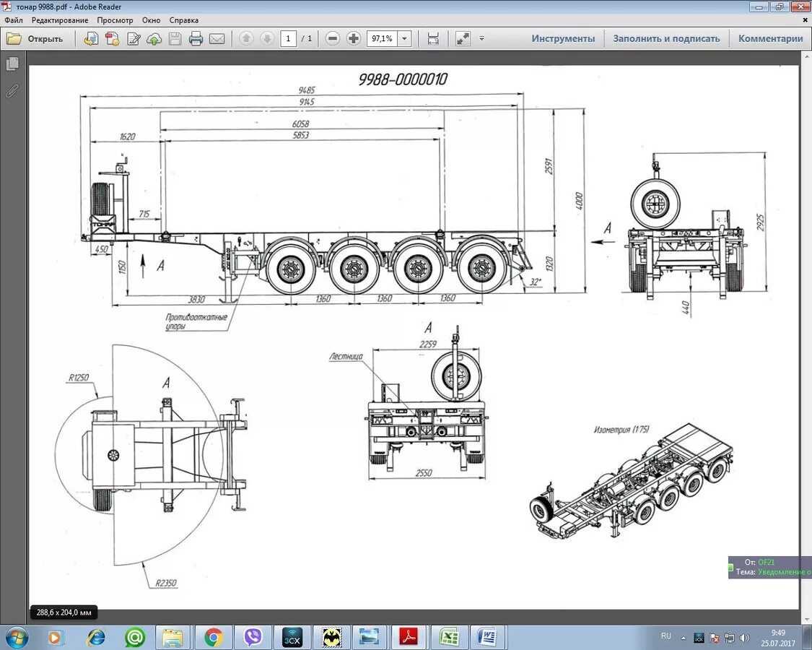The image size is (812, 650).
Task: Switch to full-screen read mode icon
Action: pyautogui.click(x=463, y=38)
